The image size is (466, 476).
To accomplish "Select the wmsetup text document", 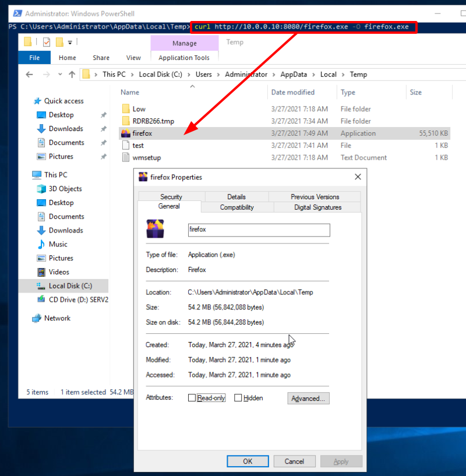I will [284, 157].
